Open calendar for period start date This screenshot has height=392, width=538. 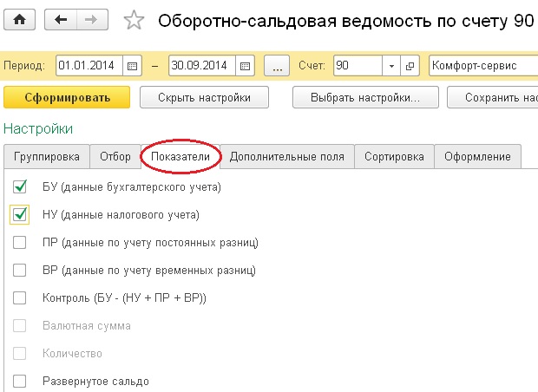pos(132,66)
